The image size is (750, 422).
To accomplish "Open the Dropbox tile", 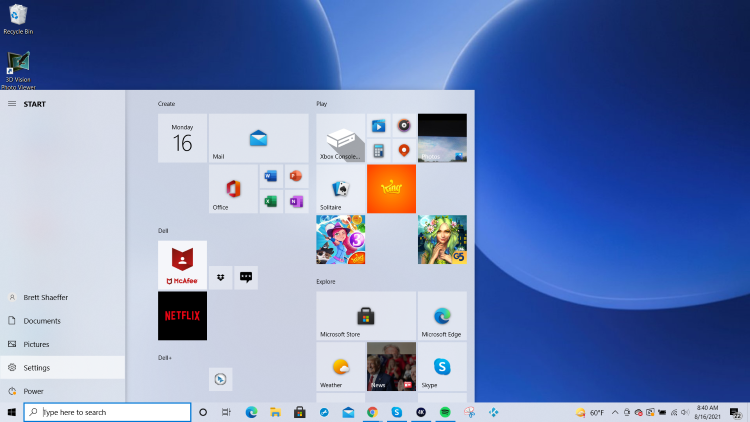I will click(x=220, y=277).
